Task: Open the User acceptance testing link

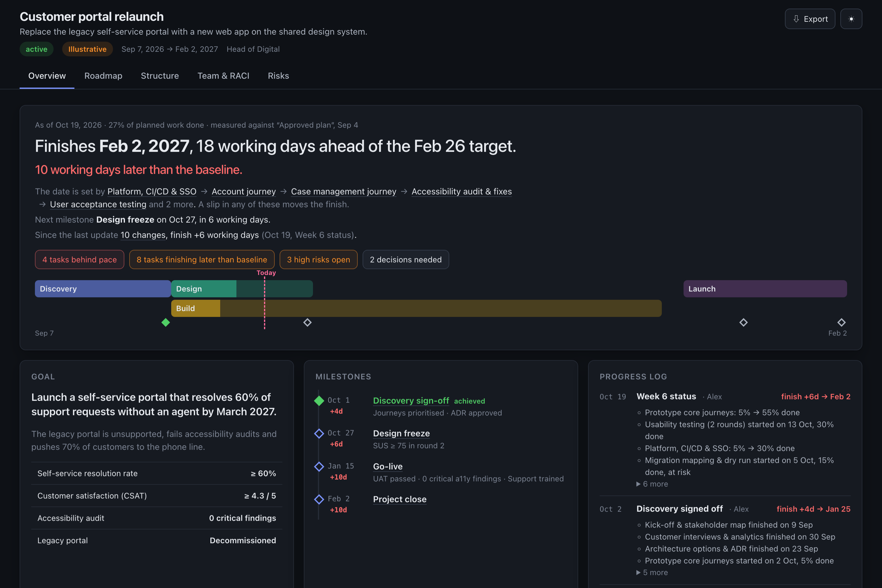Action: (98, 204)
